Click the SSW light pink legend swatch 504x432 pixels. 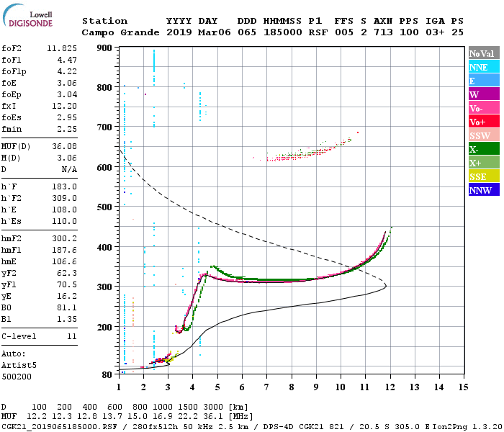[x=484, y=135]
